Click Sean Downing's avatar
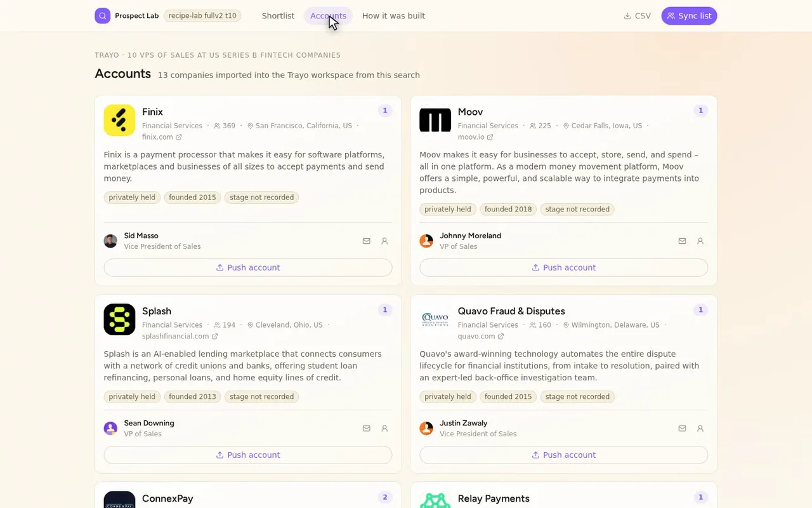 pos(110,429)
